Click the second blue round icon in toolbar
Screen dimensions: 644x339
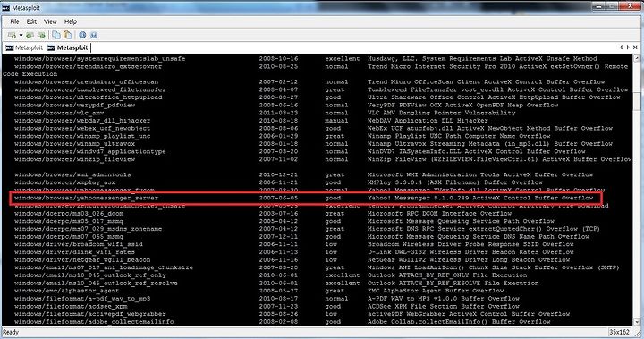(x=94, y=36)
